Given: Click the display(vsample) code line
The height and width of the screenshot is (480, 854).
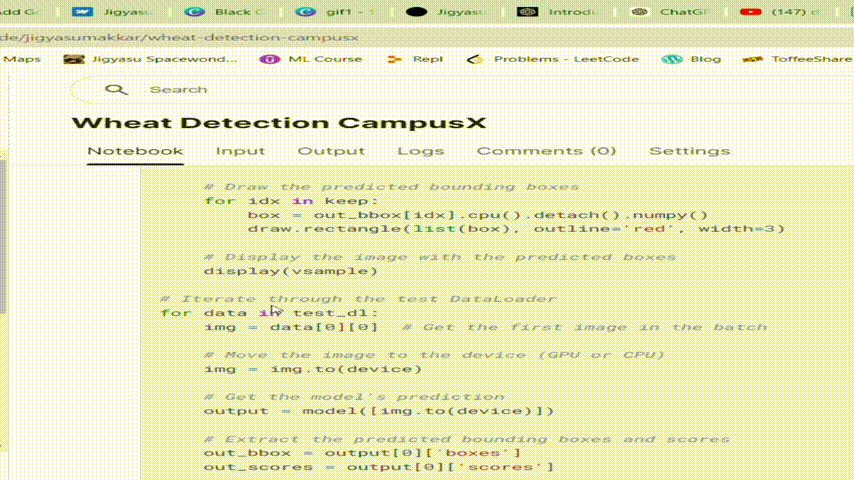Looking at the screenshot, I should 291,271.
